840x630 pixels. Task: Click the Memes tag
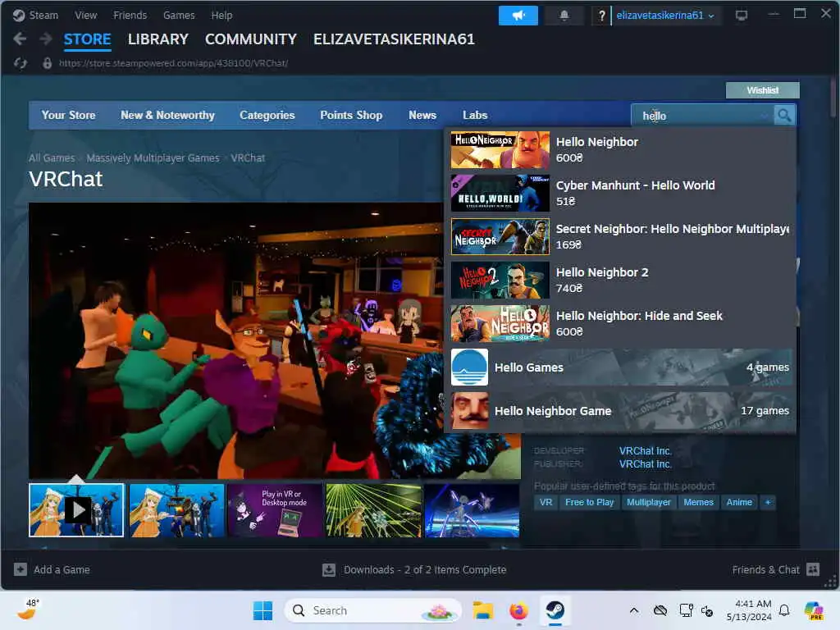(698, 502)
